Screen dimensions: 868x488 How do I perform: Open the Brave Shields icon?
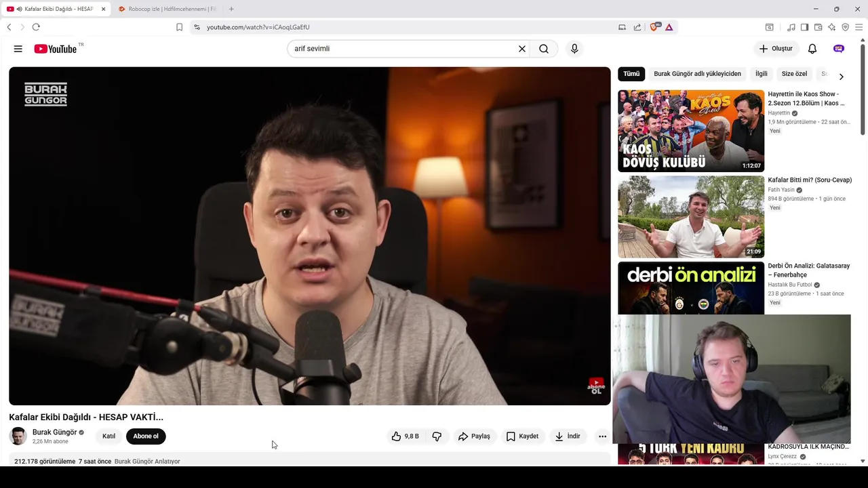coord(655,27)
